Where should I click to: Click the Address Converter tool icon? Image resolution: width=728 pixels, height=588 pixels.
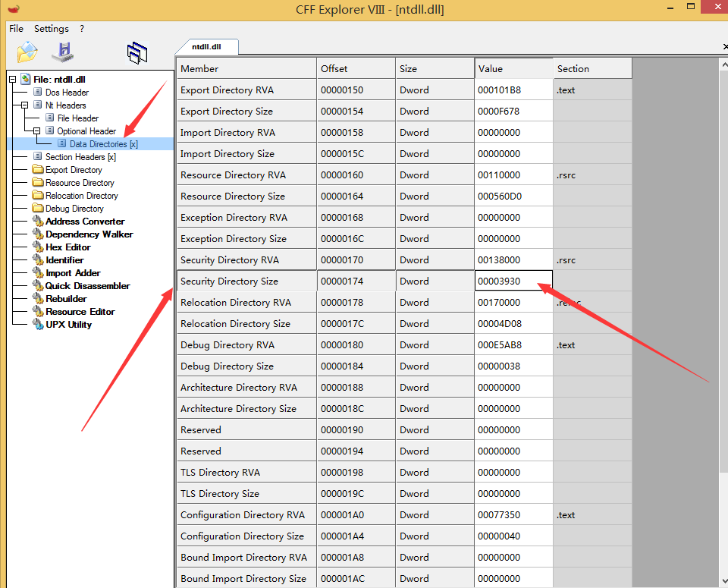pos(38,221)
